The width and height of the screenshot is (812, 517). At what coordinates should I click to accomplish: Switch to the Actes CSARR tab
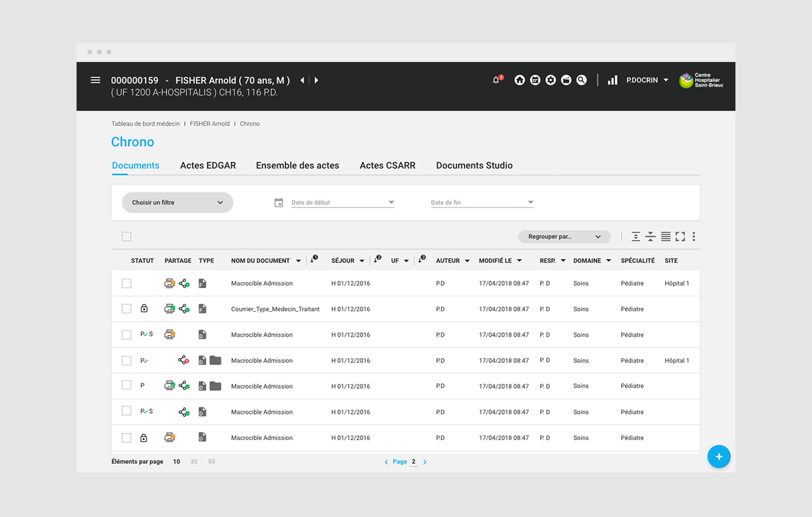tap(387, 165)
